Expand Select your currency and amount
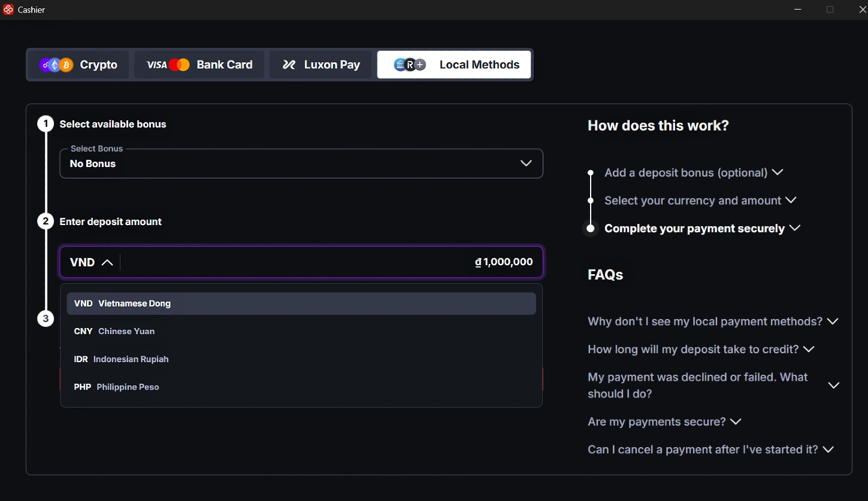 tap(700, 201)
